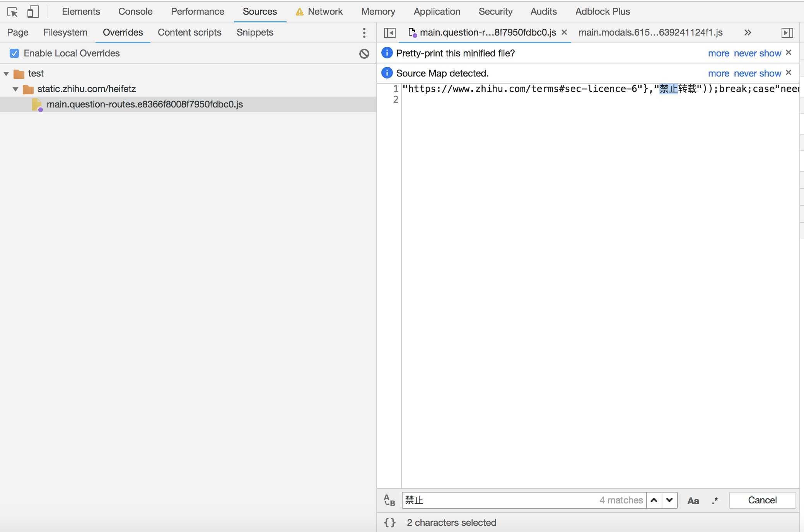Close the main.question-r…8f7950fdbc0.js editor tab
This screenshot has height=532, width=804.
(564, 32)
